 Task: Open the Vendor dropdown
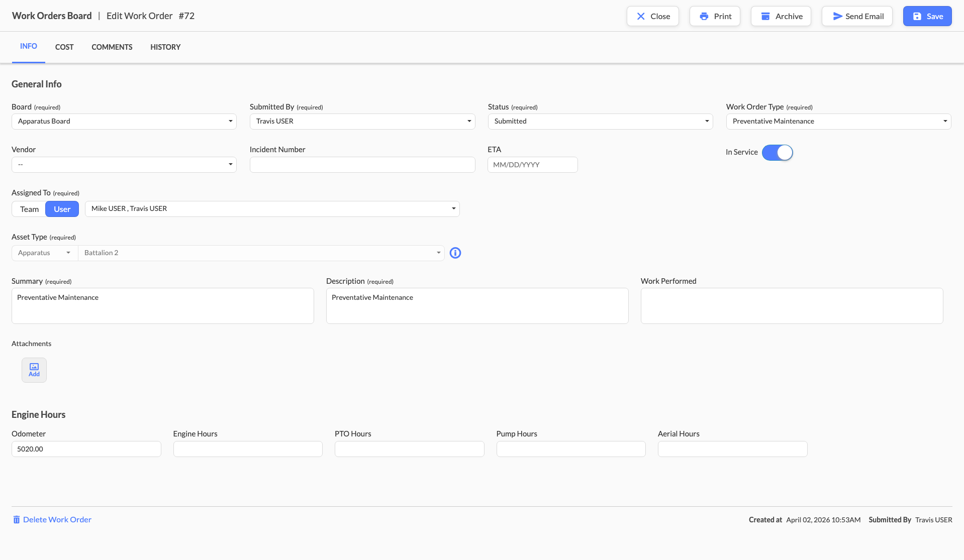pyautogui.click(x=124, y=165)
